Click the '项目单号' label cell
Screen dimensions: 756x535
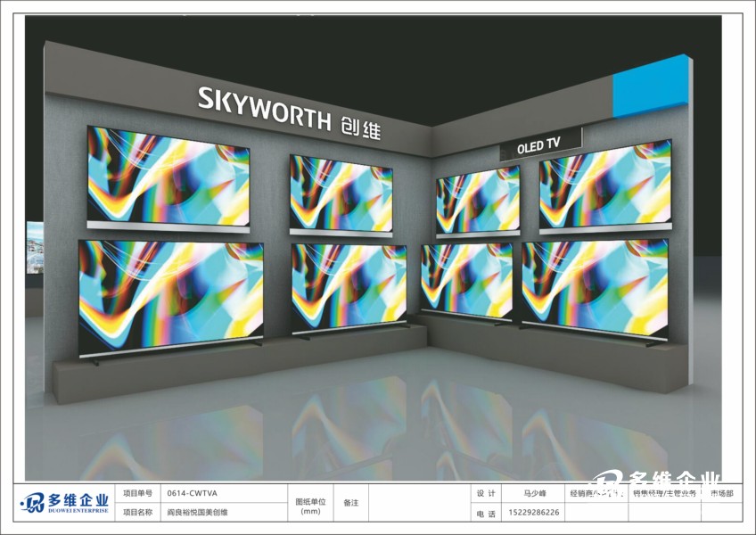point(137,493)
